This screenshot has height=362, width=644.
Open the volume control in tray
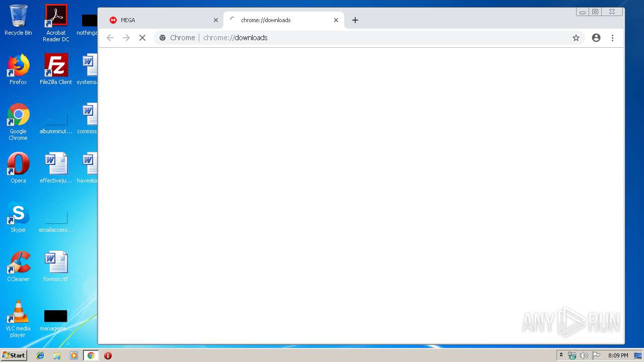click(x=584, y=355)
